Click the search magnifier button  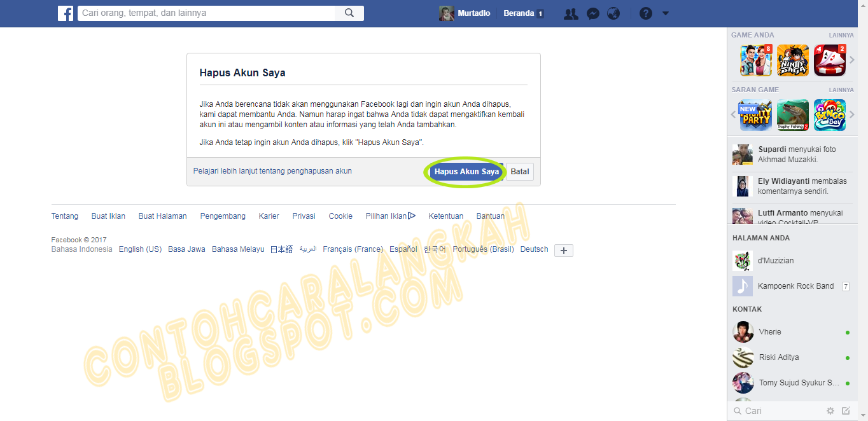click(349, 13)
